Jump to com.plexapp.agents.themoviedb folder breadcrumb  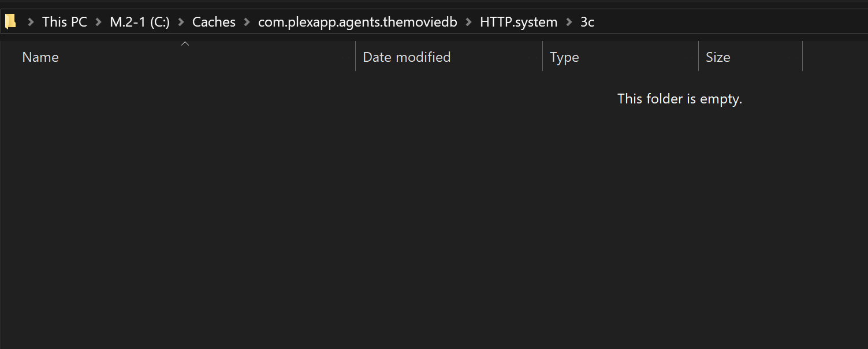click(357, 23)
